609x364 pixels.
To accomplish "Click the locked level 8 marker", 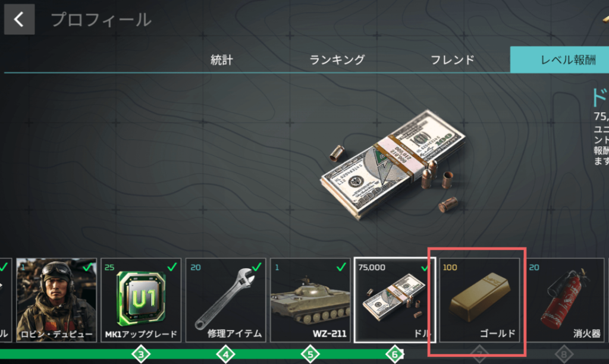I will 564,354.
